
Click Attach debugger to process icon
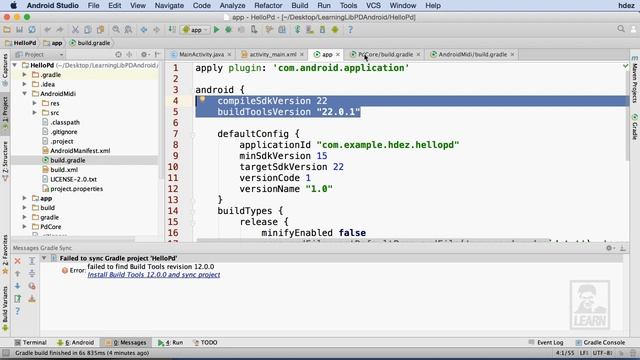254,29
